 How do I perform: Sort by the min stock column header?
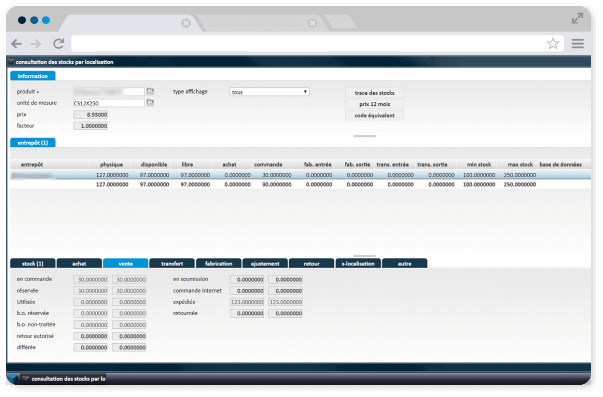point(479,164)
